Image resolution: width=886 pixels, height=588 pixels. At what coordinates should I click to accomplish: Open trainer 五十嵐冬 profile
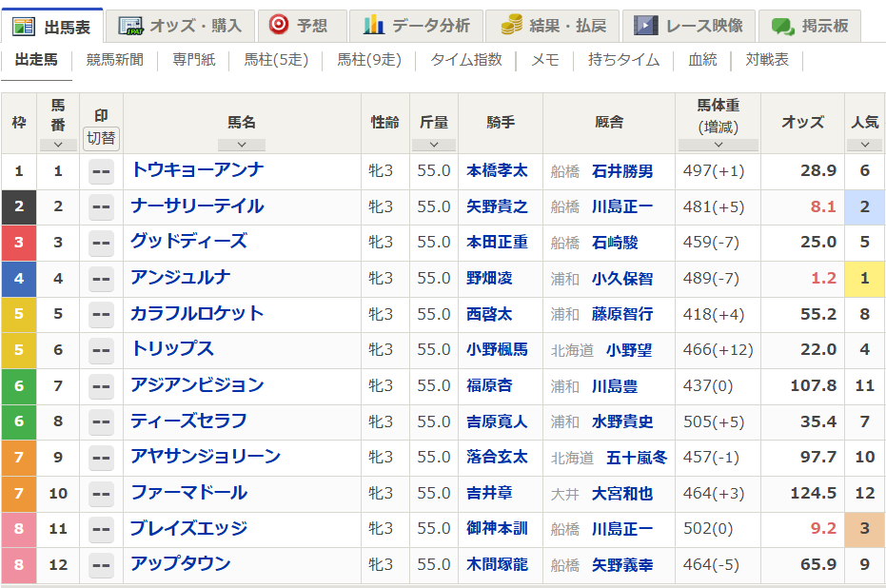coord(637,457)
